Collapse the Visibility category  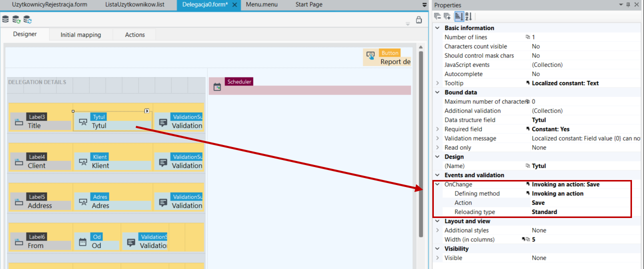point(438,248)
